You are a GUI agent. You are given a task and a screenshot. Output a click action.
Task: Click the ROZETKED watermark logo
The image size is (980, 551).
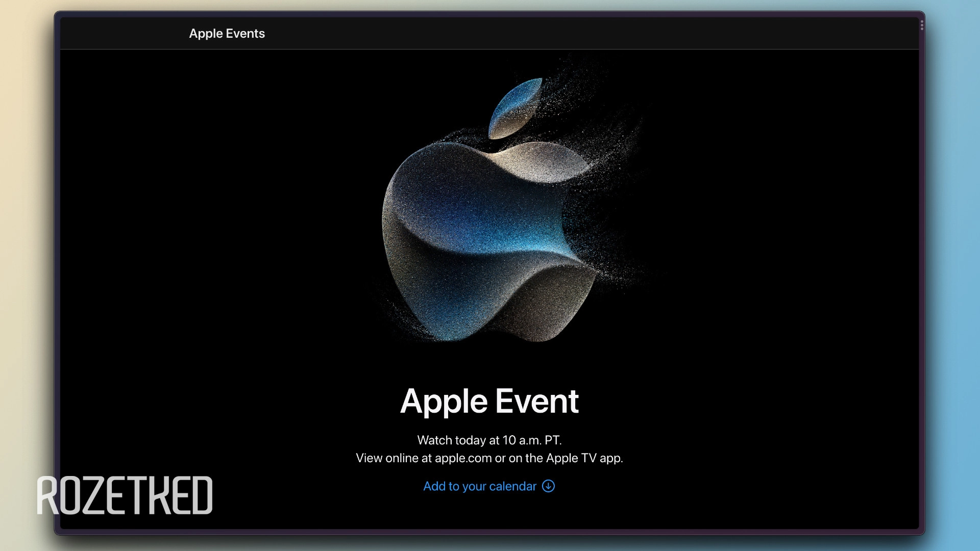click(x=125, y=495)
